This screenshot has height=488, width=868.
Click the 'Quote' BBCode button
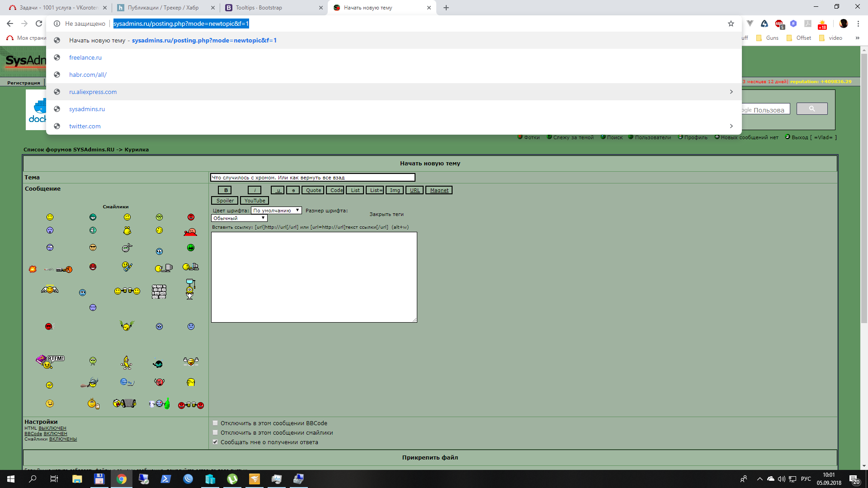[x=313, y=190]
